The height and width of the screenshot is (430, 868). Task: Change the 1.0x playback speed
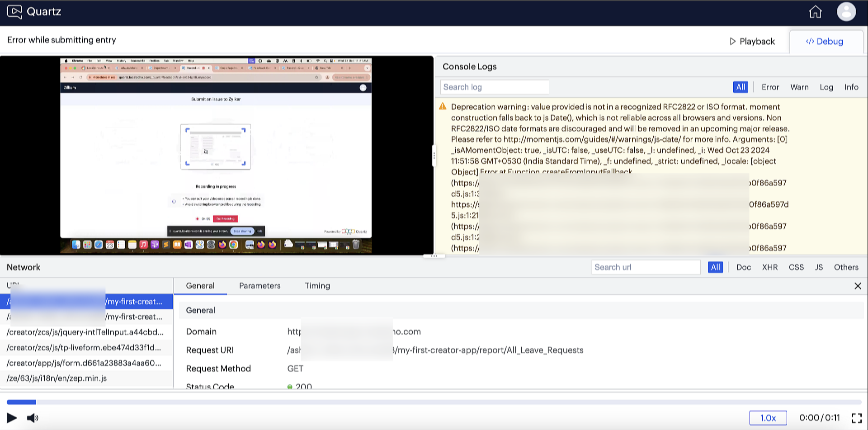768,418
